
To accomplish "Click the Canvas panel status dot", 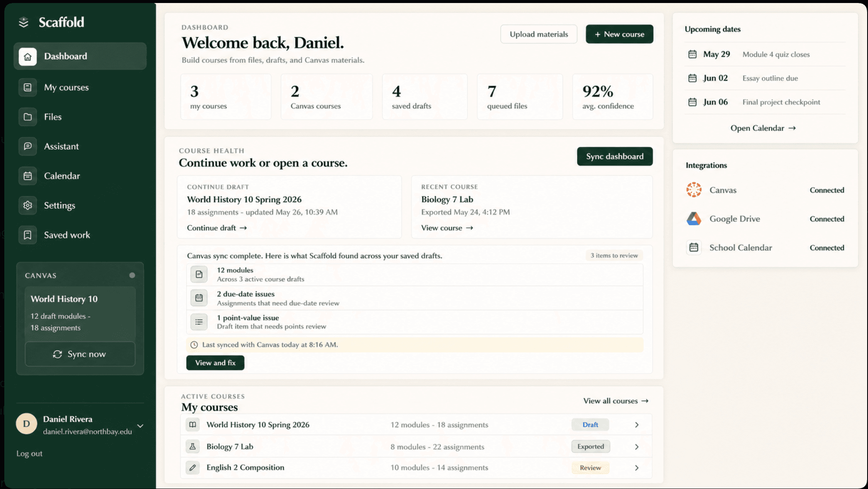I will point(132,275).
